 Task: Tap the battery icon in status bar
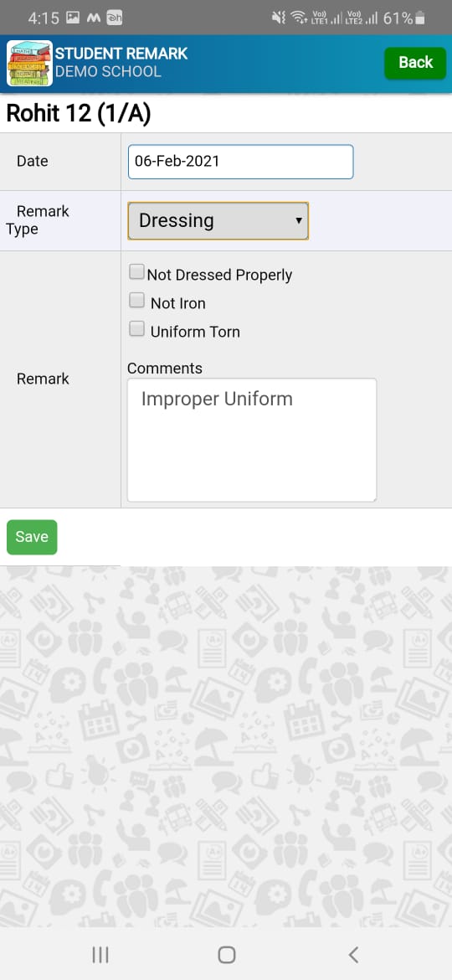[420, 18]
